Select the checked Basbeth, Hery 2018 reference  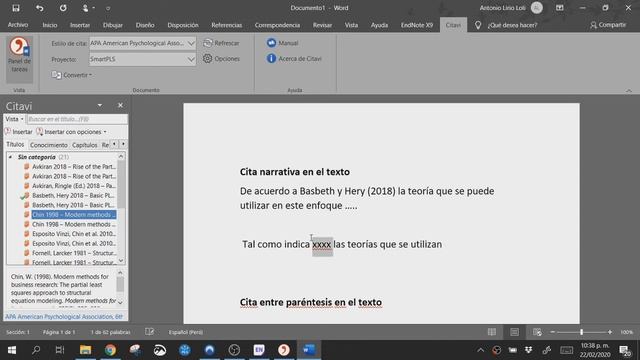(73, 196)
